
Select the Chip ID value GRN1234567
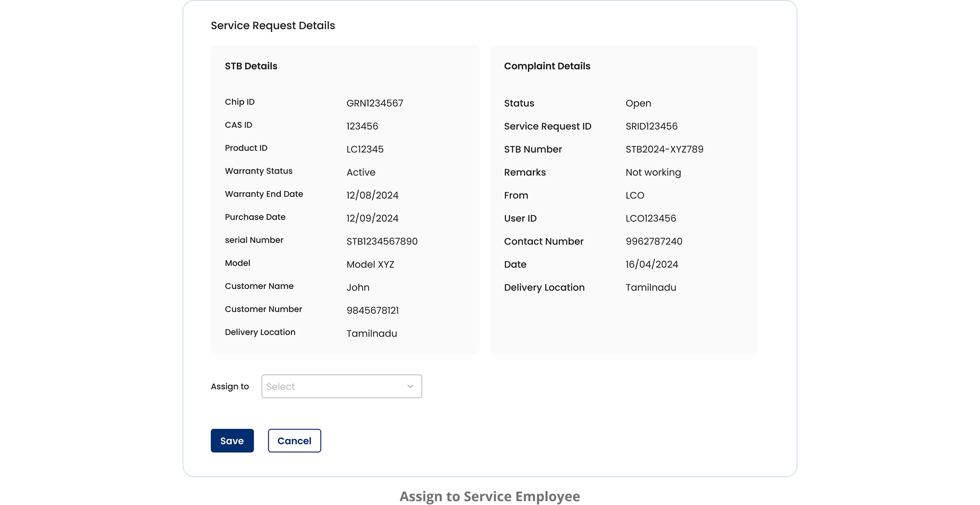coord(375,103)
